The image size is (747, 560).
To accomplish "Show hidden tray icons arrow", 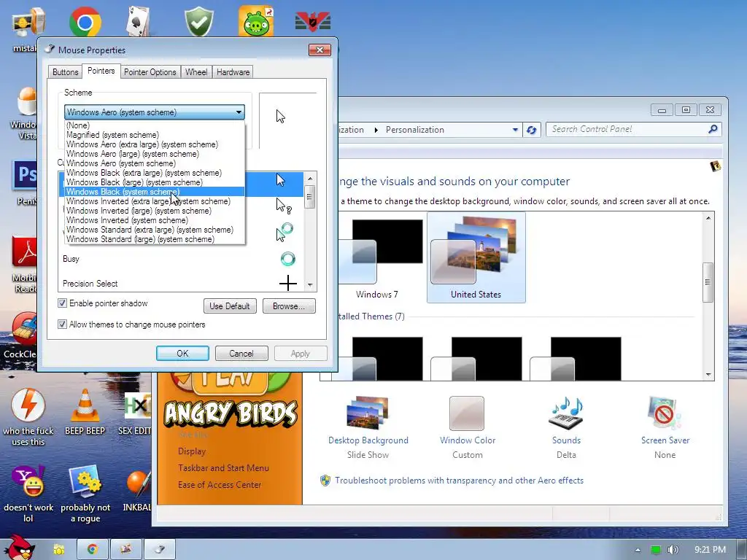I will click(x=638, y=550).
